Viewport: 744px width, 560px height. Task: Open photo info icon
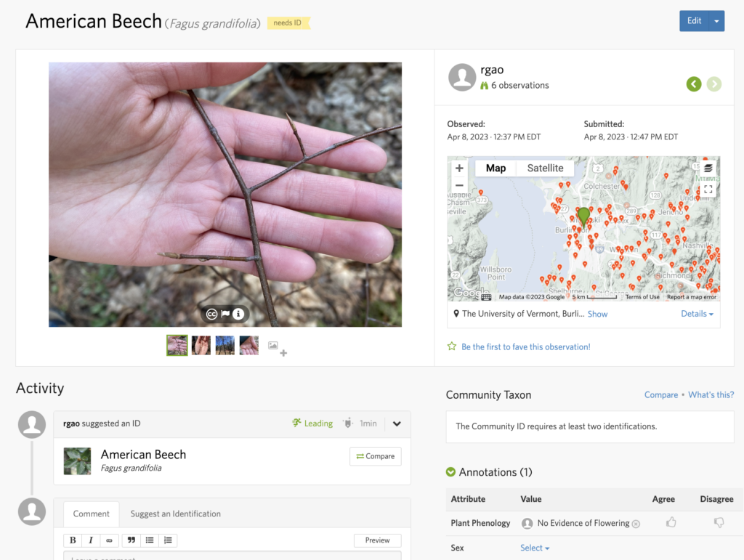point(238,314)
